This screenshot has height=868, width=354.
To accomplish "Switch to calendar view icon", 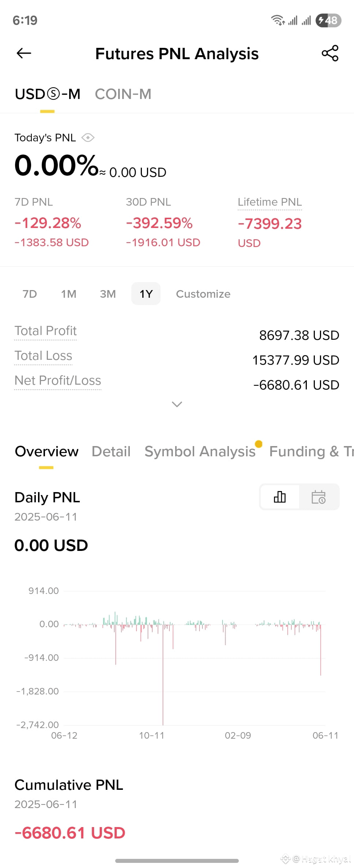I will pyautogui.click(x=319, y=497).
